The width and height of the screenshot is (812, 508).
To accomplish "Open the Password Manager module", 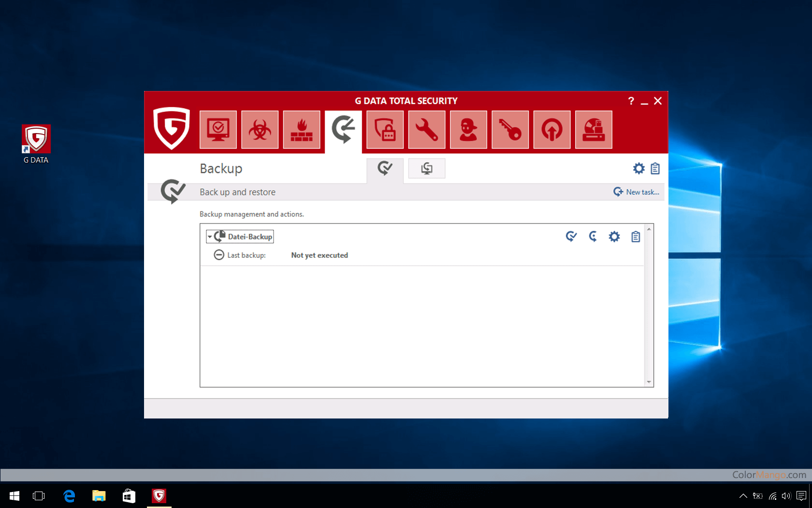I will [510, 130].
